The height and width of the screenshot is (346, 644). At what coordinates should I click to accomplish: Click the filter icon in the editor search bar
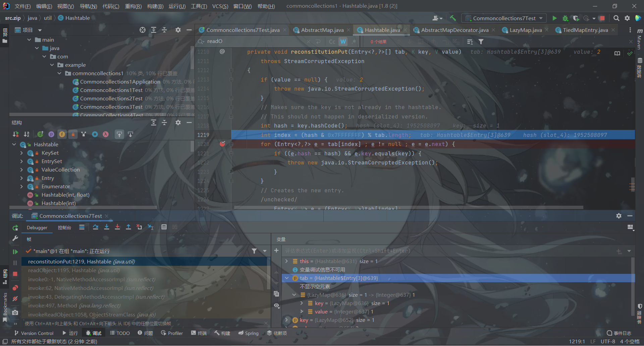click(481, 42)
